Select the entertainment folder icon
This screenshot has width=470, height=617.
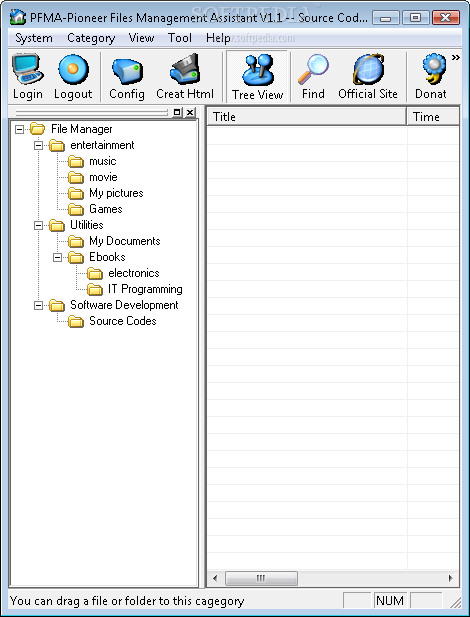(57, 145)
